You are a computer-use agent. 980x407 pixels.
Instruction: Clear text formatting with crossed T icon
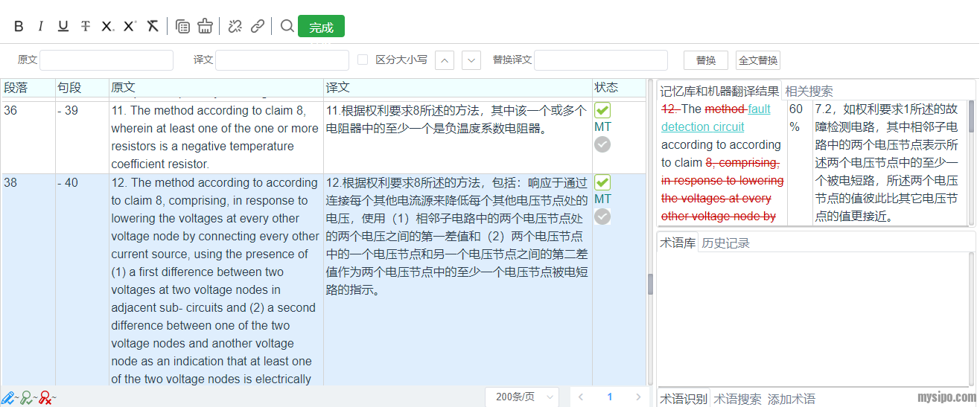pos(153,27)
